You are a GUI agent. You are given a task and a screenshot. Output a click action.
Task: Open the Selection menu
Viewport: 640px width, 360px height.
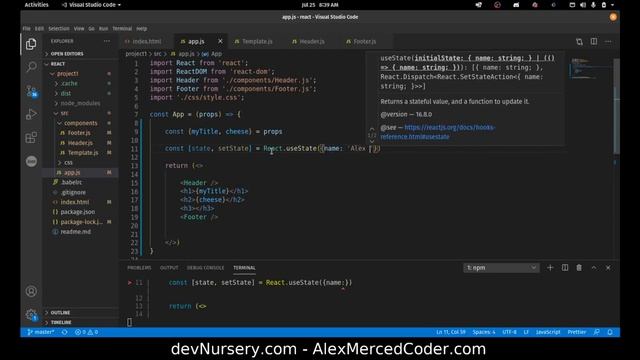coord(59,29)
